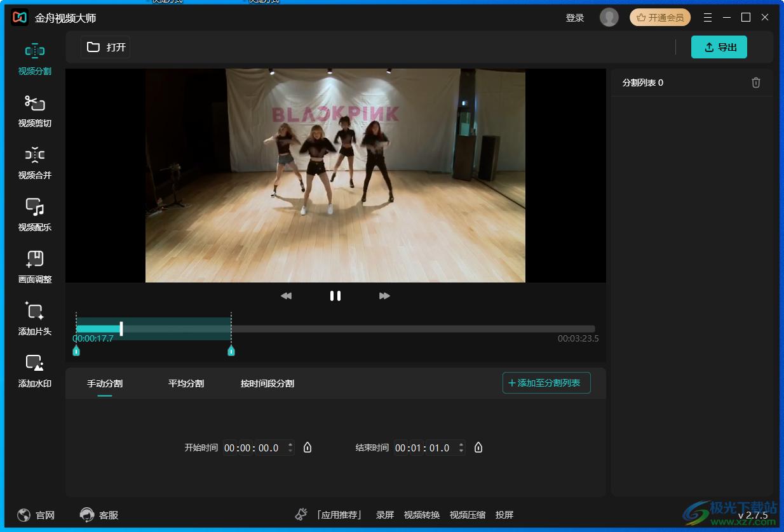Open the 视频转换 video convert link

422,515
